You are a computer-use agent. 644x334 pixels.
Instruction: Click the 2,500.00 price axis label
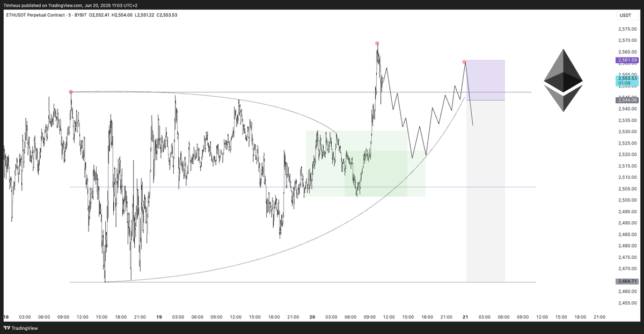pos(627,200)
